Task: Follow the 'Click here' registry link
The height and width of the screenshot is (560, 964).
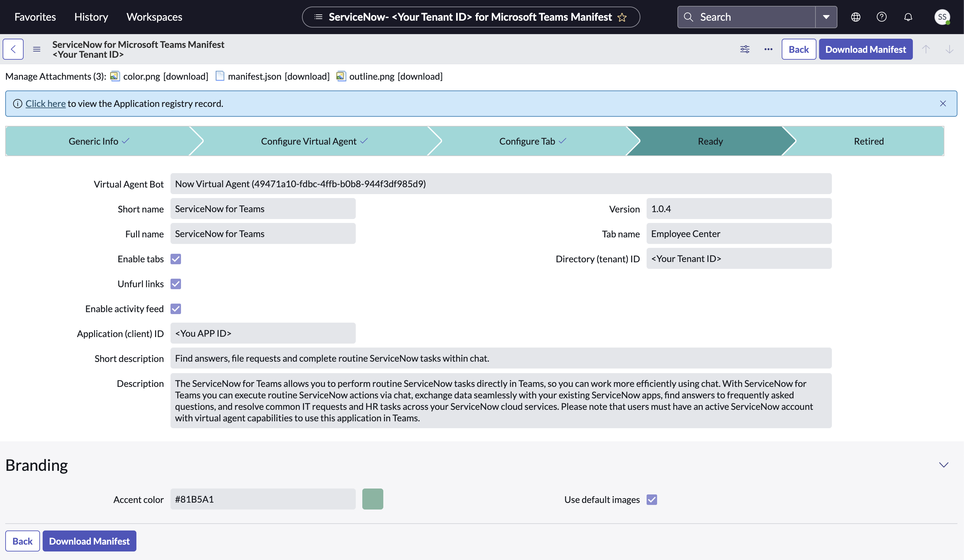Action: tap(46, 104)
